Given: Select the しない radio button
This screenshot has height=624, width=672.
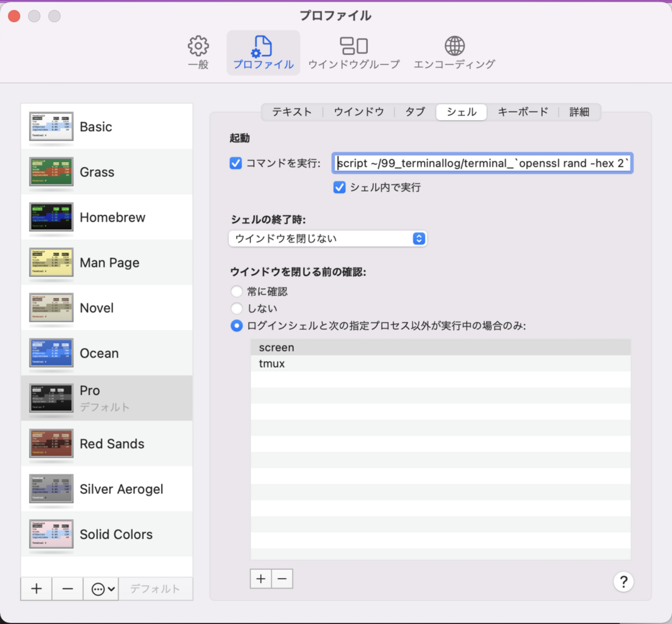Looking at the screenshot, I should click(237, 308).
